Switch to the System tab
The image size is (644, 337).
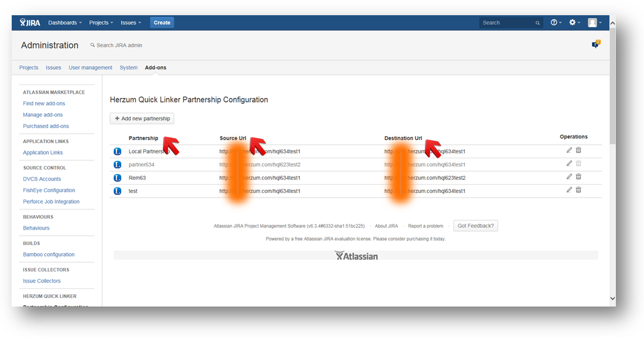tap(128, 68)
